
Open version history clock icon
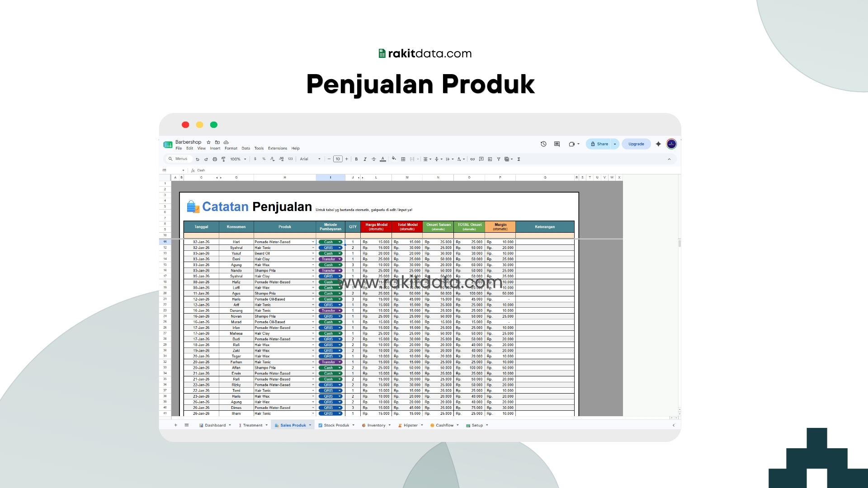click(x=543, y=144)
